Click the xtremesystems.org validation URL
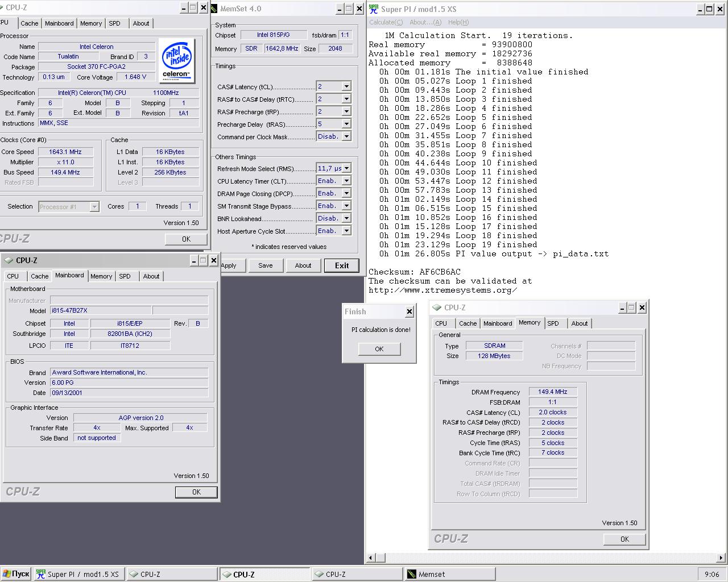Screen dimensions: 728x582 coord(443,290)
